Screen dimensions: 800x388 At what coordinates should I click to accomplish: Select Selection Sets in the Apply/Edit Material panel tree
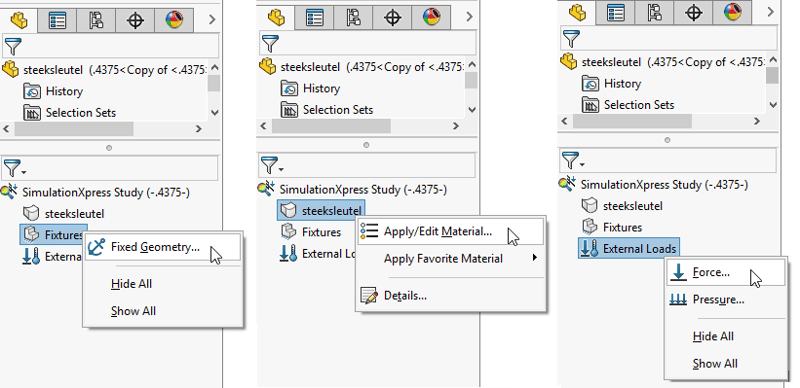(327, 110)
